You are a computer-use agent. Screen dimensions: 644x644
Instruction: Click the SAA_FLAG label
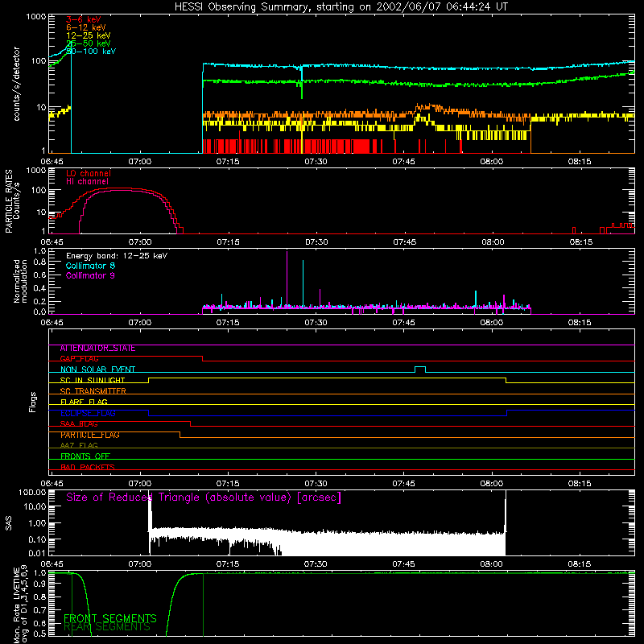pos(79,424)
